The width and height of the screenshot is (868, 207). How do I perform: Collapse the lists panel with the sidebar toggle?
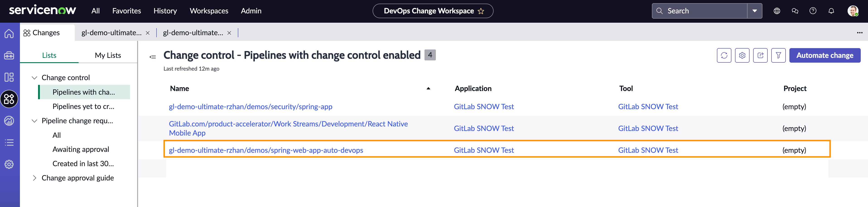click(x=153, y=56)
